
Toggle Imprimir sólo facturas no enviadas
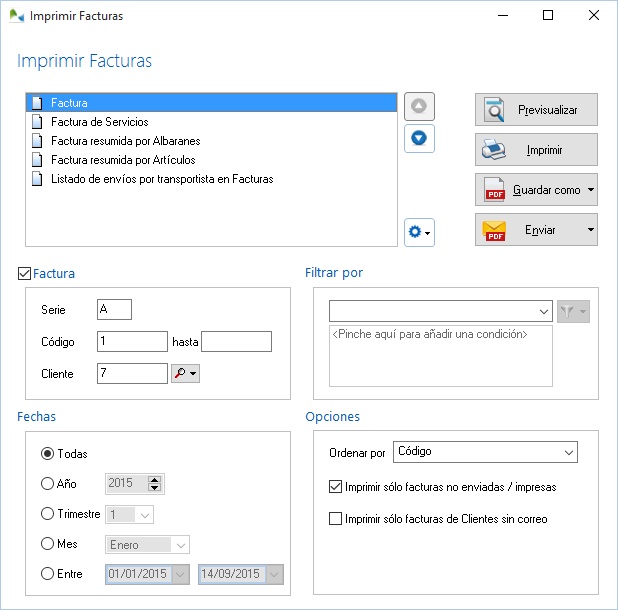click(336, 487)
